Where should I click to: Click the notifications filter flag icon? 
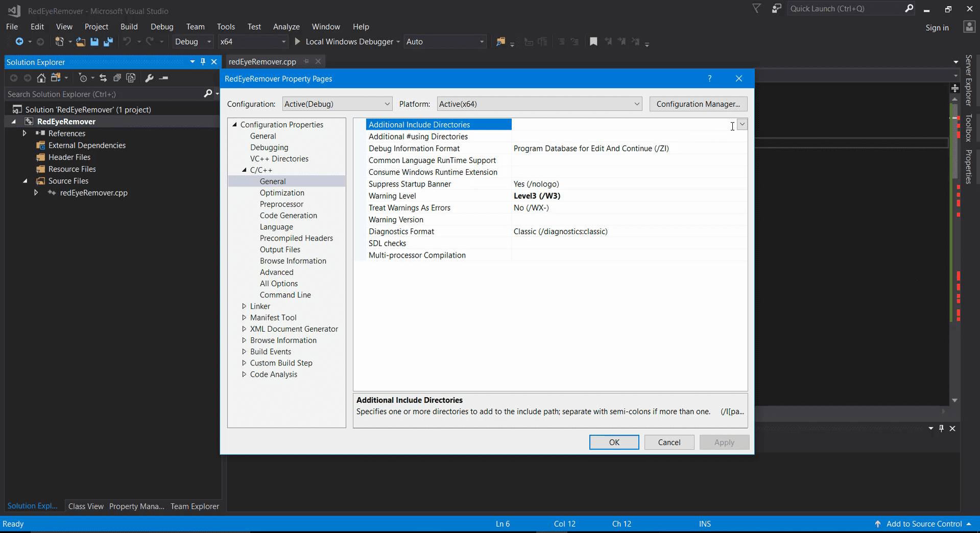tap(756, 9)
